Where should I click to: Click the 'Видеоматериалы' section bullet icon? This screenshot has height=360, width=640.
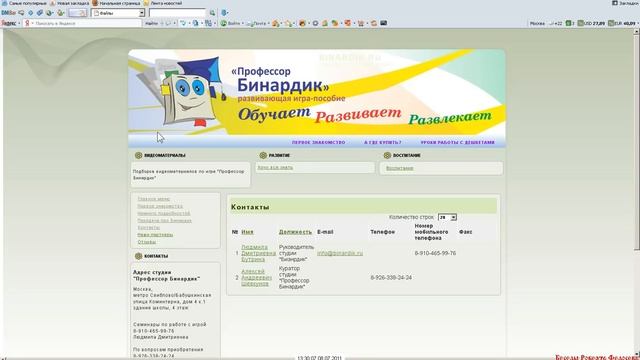point(138,156)
